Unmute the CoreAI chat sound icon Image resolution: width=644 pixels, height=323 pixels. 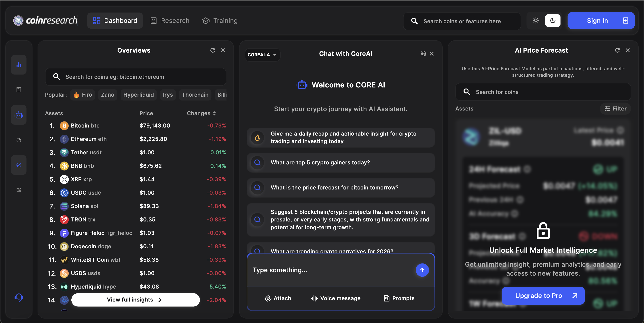(x=423, y=54)
